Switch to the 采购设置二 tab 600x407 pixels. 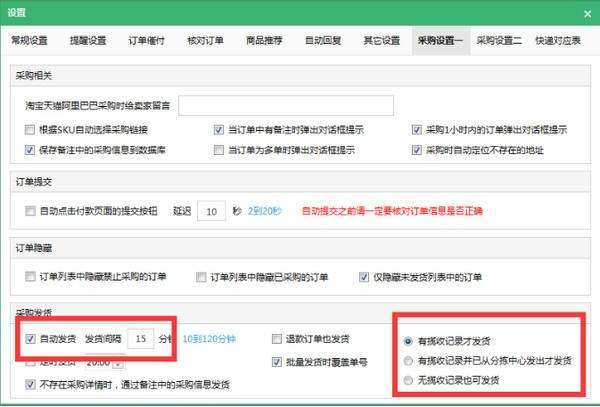pos(498,41)
